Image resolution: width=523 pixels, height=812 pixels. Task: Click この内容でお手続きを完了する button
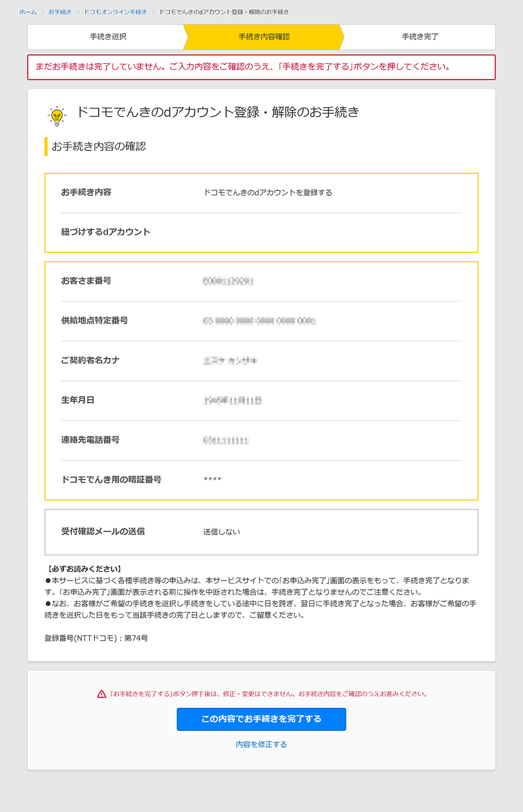[261, 719]
